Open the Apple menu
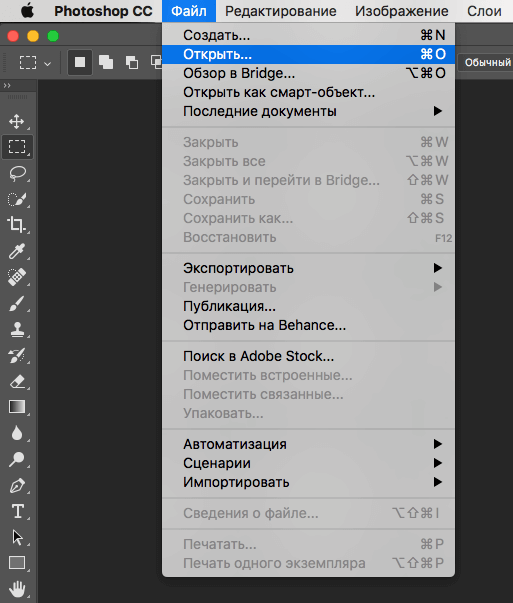 click(27, 11)
